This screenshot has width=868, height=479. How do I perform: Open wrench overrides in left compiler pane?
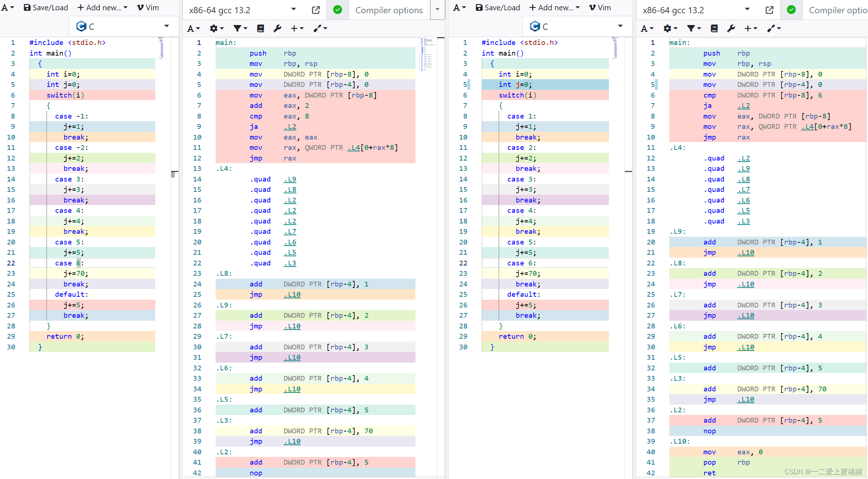point(277,28)
